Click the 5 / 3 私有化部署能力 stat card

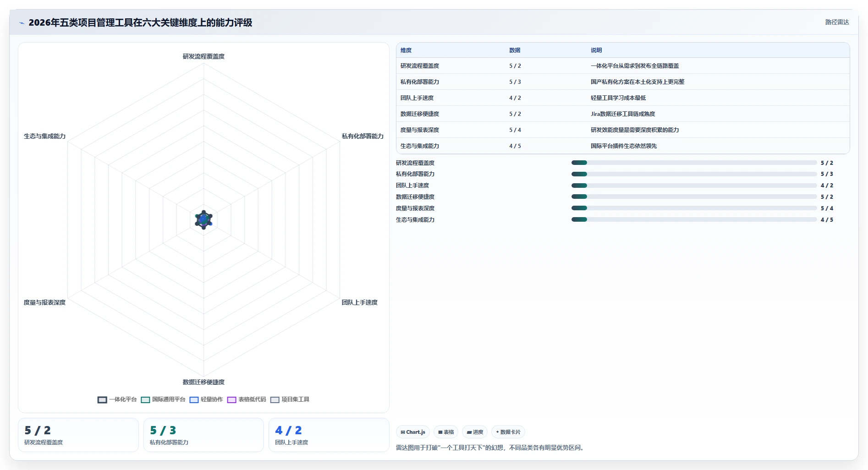click(203, 435)
